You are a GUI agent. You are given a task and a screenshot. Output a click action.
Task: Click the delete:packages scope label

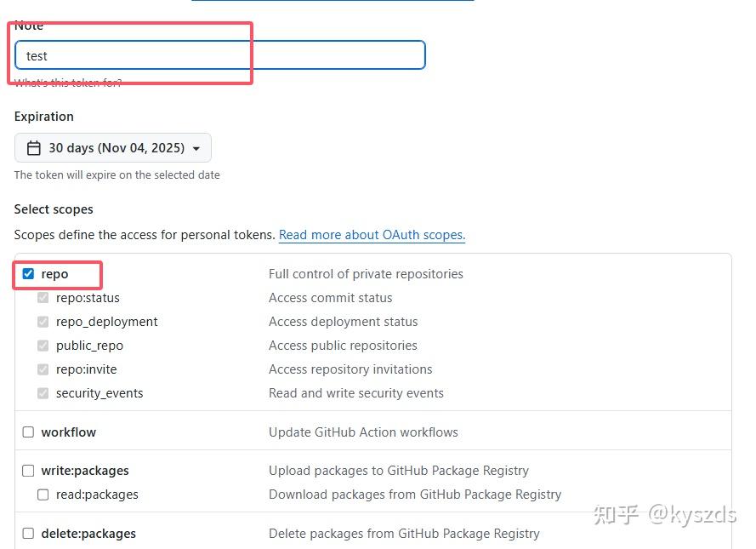coord(88,534)
